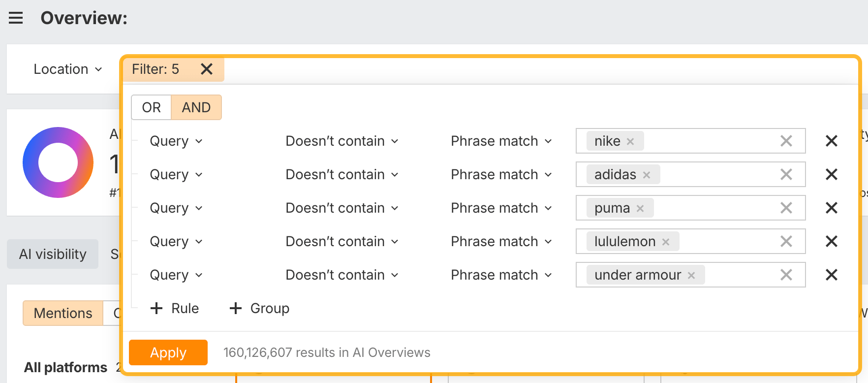This screenshot has width=868, height=383.
Task: Remove the nike tag chip
Action: [630, 141]
